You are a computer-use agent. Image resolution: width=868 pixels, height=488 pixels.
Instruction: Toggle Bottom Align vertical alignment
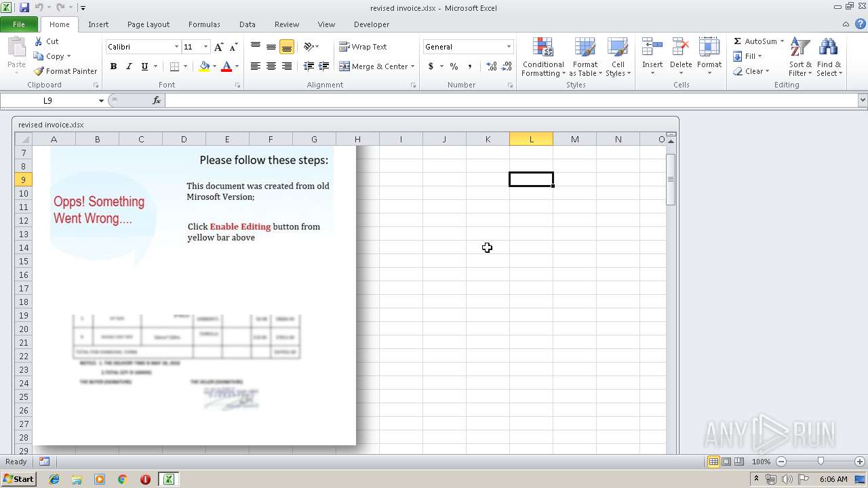coord(287,47)
